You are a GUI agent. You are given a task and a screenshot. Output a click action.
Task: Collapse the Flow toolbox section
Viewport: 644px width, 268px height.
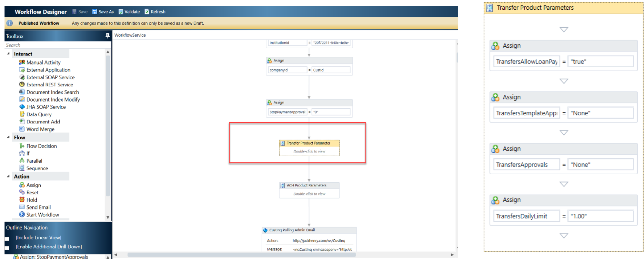tap(8, 137)
